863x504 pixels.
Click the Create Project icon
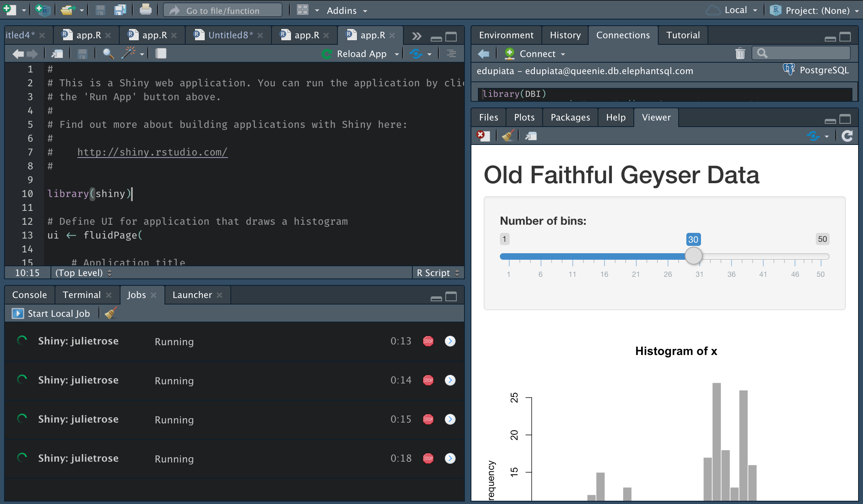tap(42, 10)
